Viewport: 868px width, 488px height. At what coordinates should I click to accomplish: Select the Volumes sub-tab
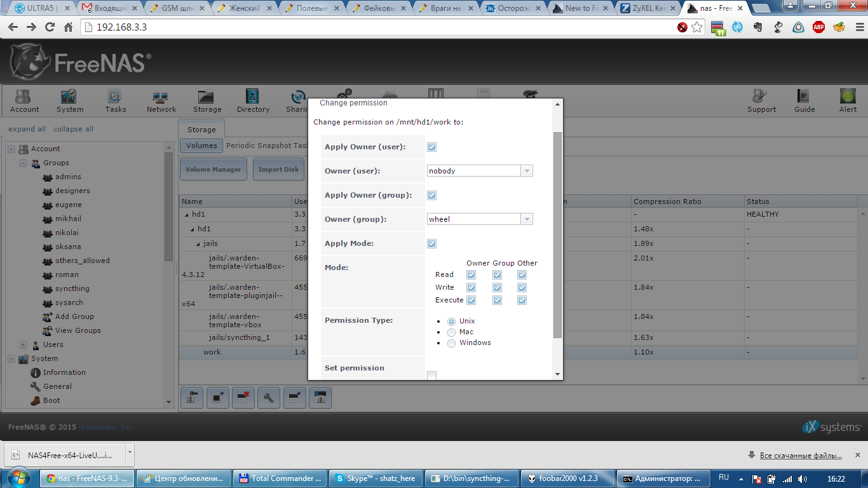pos(201,146)
